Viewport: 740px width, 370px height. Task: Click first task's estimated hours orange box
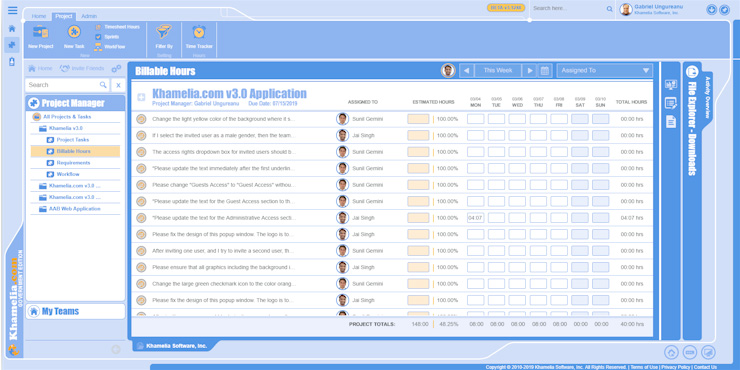pos(418,119)
